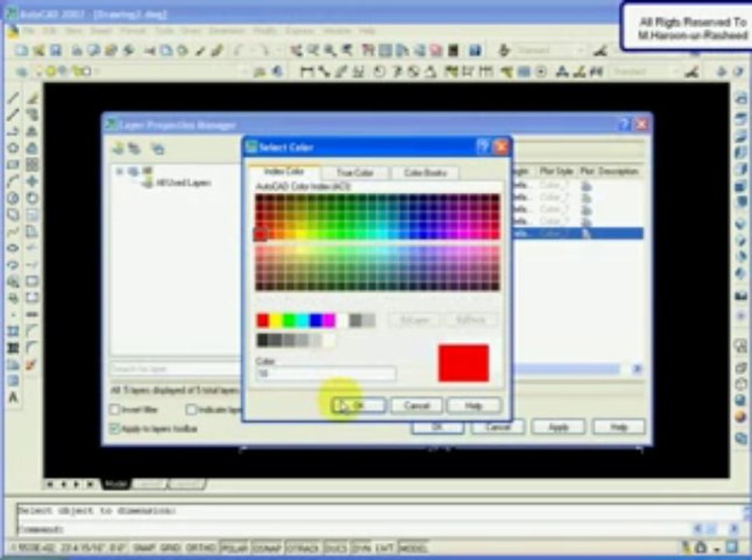Screen dimensions: 752x560
Task: Click the Color value input field
Action: (326, 373)
